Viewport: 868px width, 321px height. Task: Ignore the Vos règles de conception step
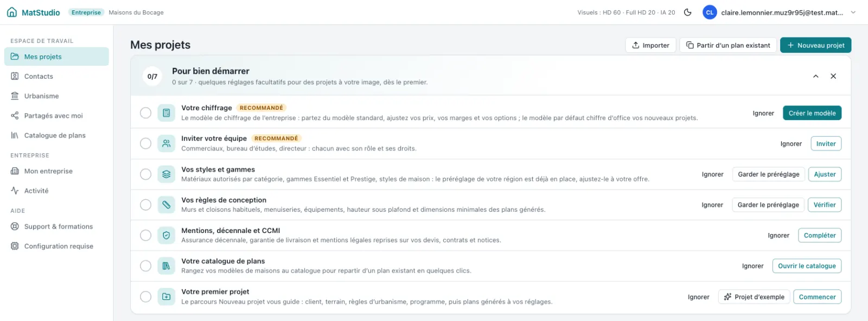[712, 205]
